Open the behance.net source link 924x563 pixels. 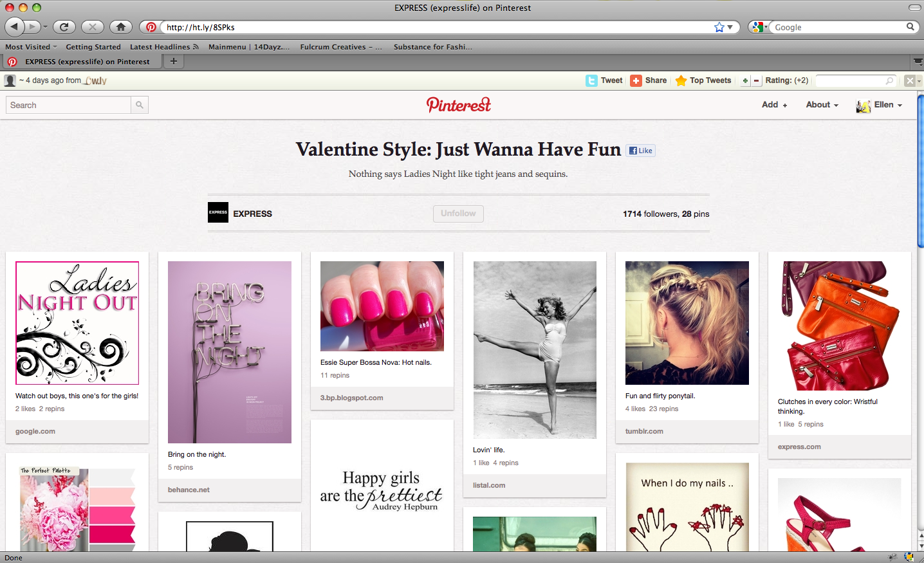[x=189, y=490]
